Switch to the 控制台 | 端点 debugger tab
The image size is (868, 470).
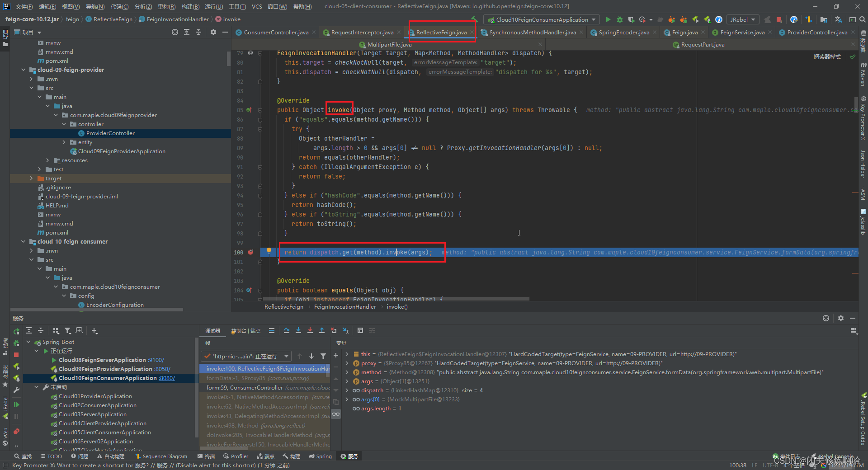[x=245, y=331]
